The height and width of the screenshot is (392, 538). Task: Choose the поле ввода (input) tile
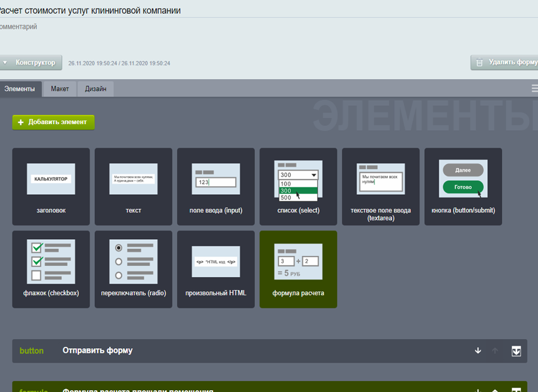pos(216,186)
